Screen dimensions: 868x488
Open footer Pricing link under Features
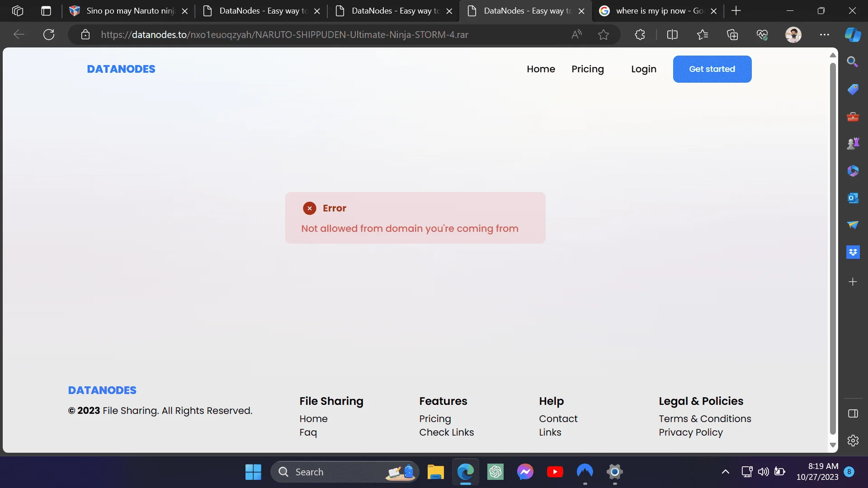coord(435,419)
